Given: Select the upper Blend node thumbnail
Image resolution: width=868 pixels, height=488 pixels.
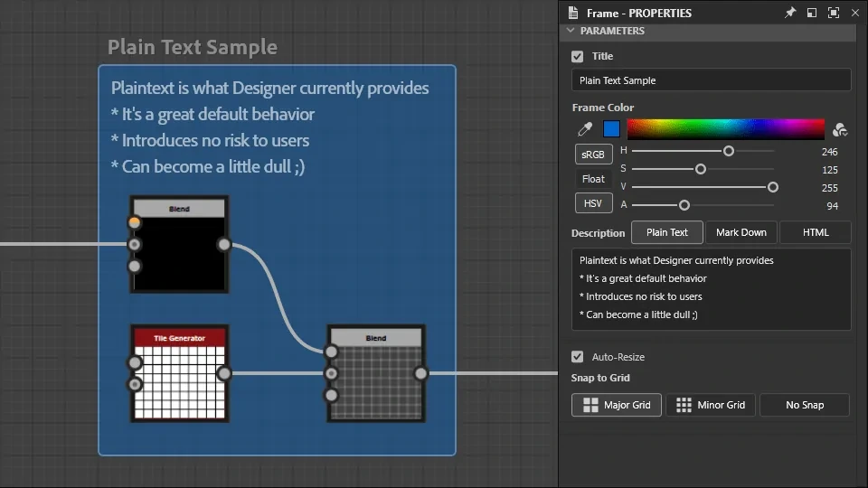Looking at the screenshot, I should 179,254.
